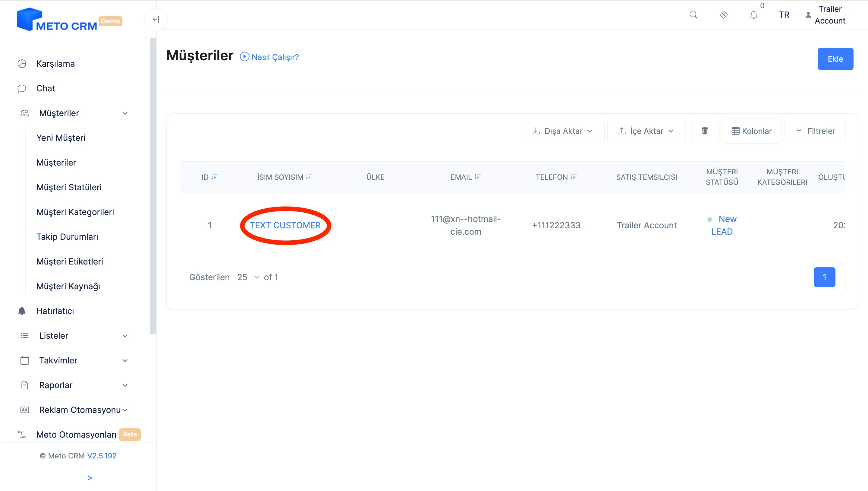Click the Karşılama pie chart icon
Viewport: 868px width, 491px height.
tap(22, 64)
